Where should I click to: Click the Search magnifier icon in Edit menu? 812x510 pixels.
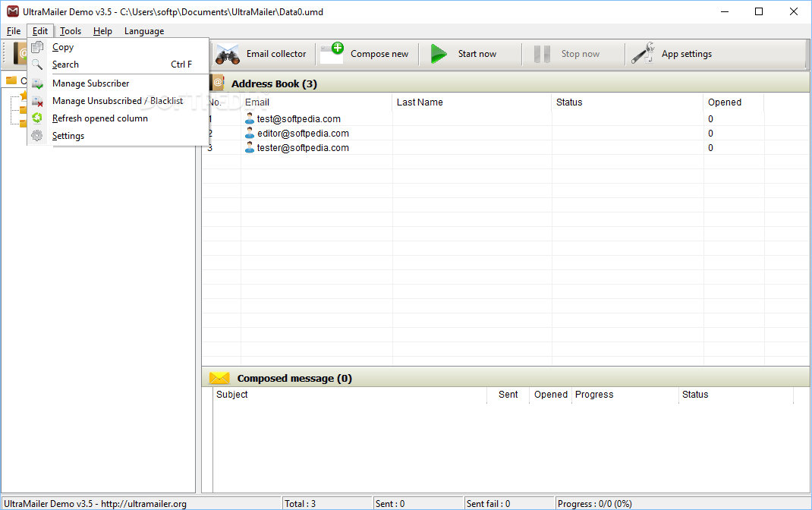37,65
